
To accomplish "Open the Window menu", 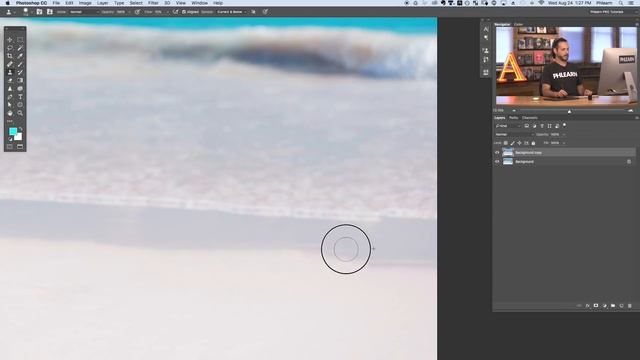I will pyautogui.click(x=200, y=3).
